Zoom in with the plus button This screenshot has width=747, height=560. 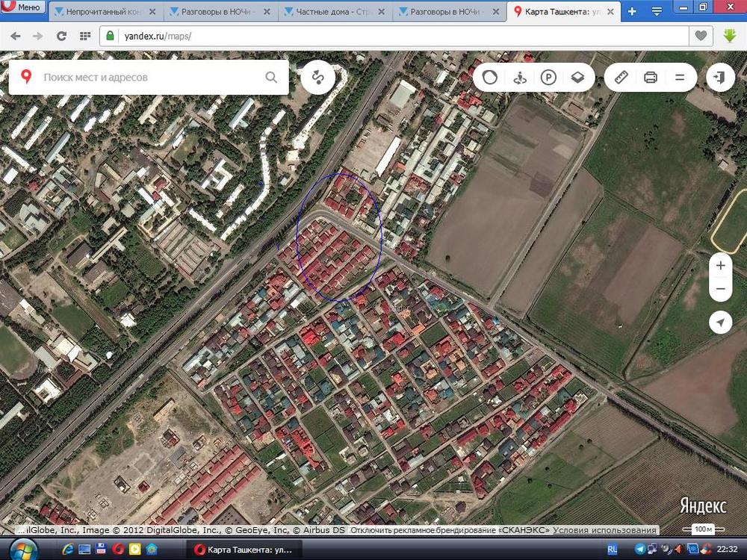click(720, 265)
